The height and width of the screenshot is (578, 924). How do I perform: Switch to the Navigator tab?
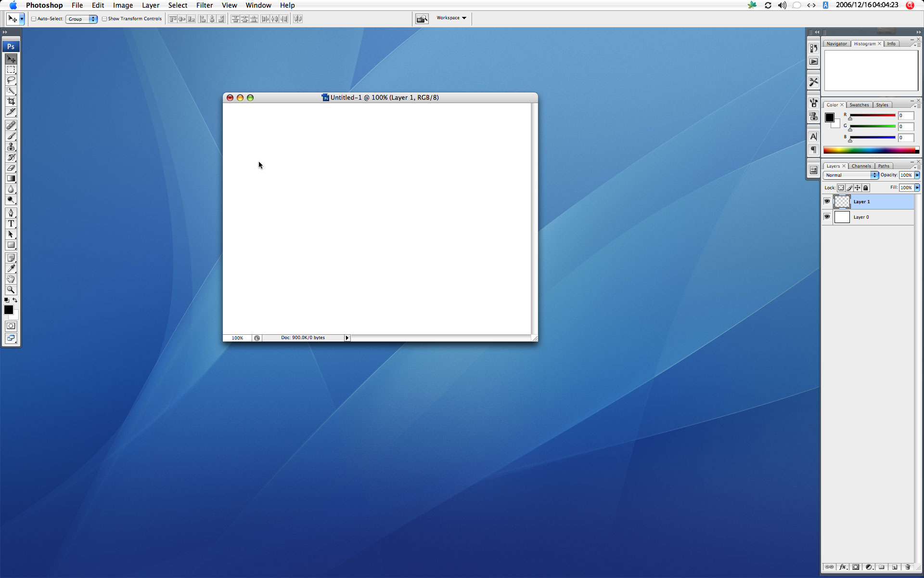837,44
